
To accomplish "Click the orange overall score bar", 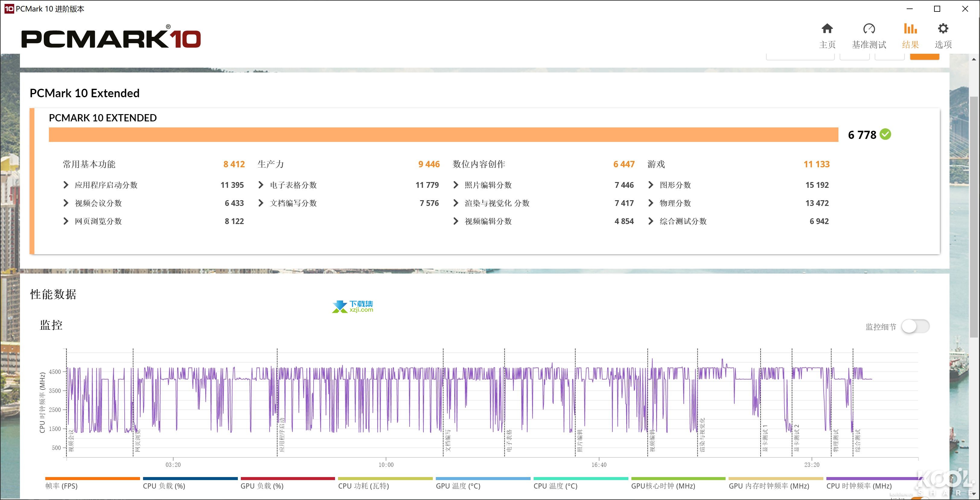I will point(443,135).
